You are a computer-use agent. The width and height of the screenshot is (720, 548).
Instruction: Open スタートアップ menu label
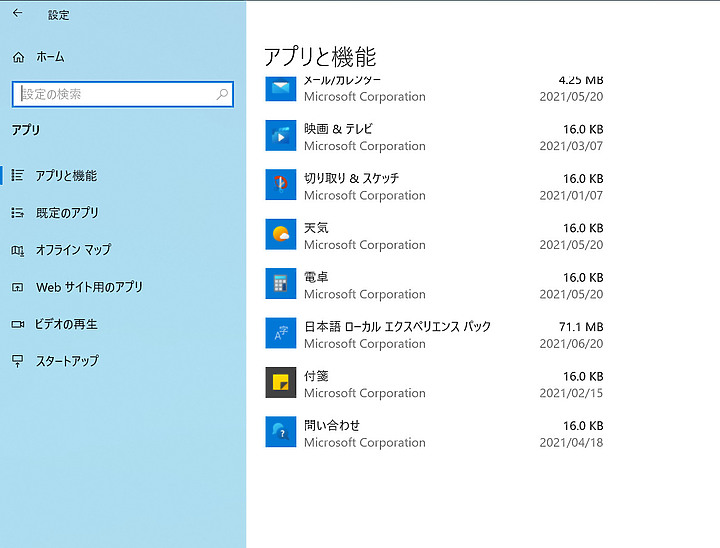67,361
